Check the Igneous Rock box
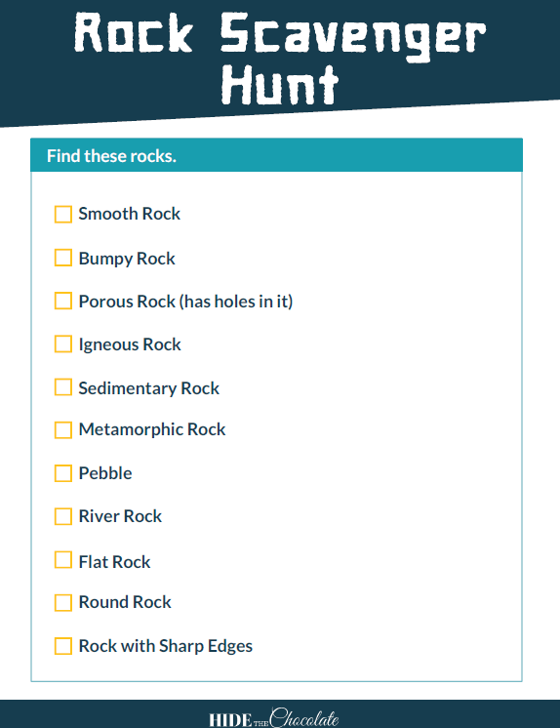This screenshot has height=728, width=560. pyautogui.click(x=63, y=344)
